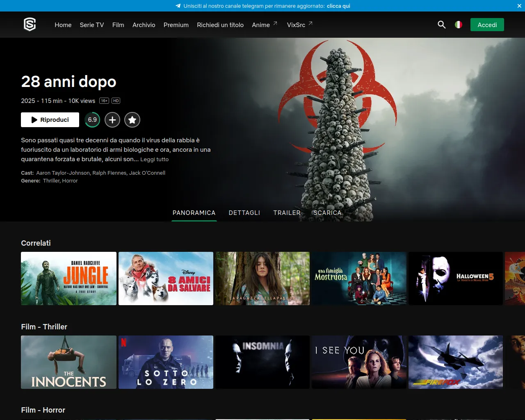This screenshot has width=525, height=420.
Task: Open Una Famiglia Mostruosa thumbnail
Action: 359,278
